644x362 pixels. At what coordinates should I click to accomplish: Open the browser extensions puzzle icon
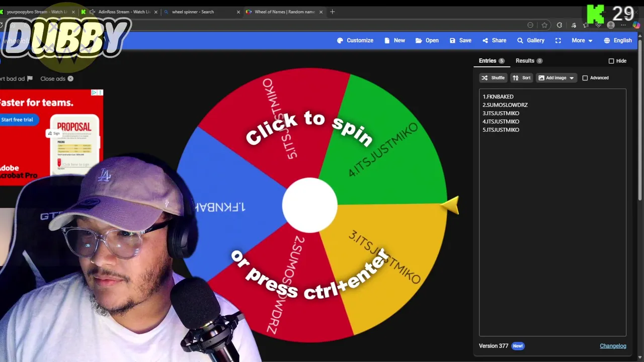[x=559, y=25]
